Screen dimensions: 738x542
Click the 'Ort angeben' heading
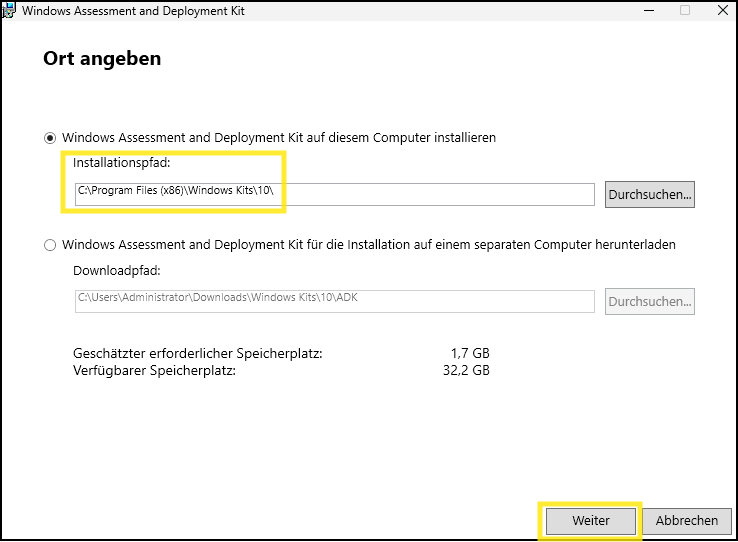tap(102, 58)
